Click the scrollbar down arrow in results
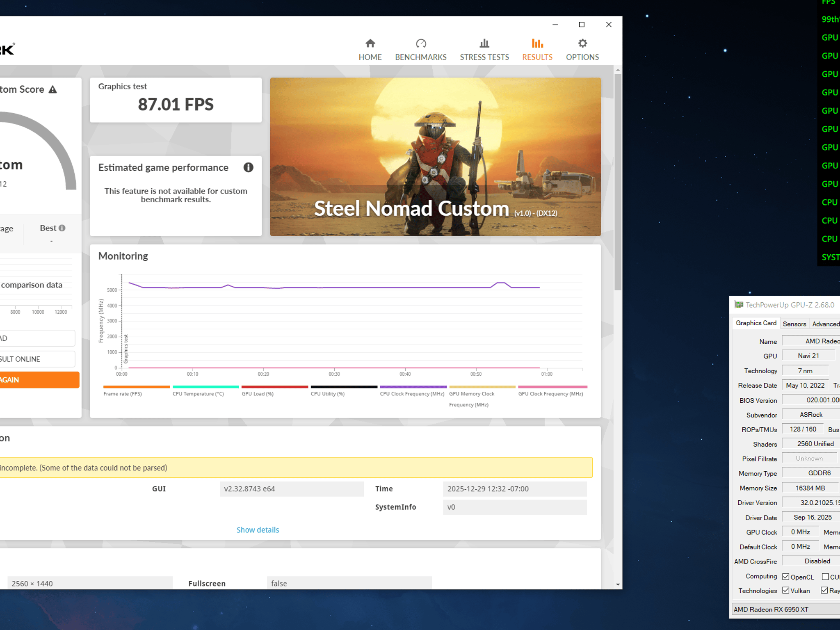This screenshot has width=840, height=630. tap(618, 584)
